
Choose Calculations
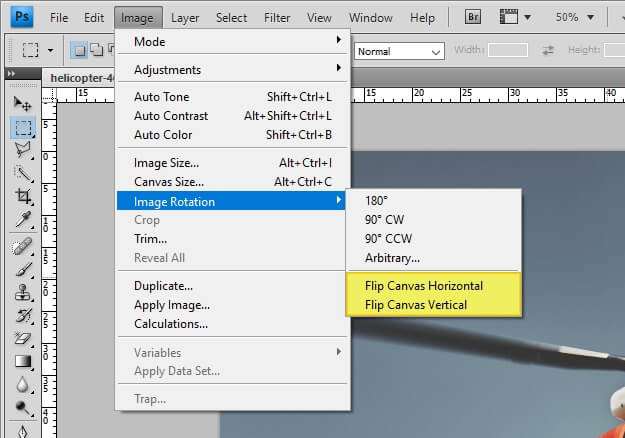pyautogui.click(x=231, y=324)
